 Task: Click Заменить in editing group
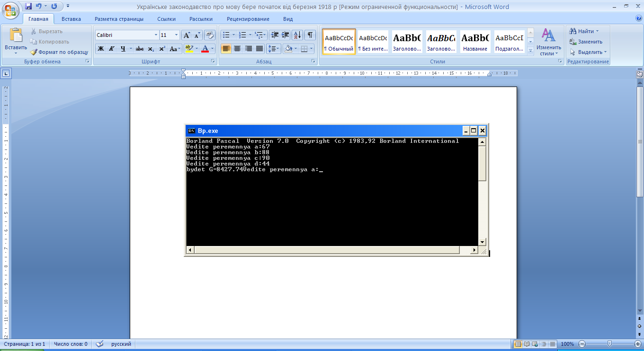click(586, 42)
